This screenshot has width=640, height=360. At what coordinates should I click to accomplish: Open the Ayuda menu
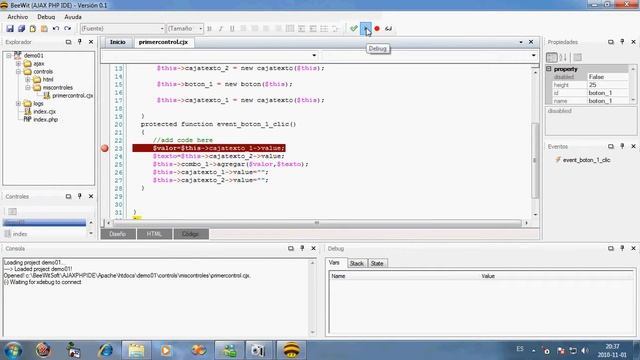(x=73, y=17)
